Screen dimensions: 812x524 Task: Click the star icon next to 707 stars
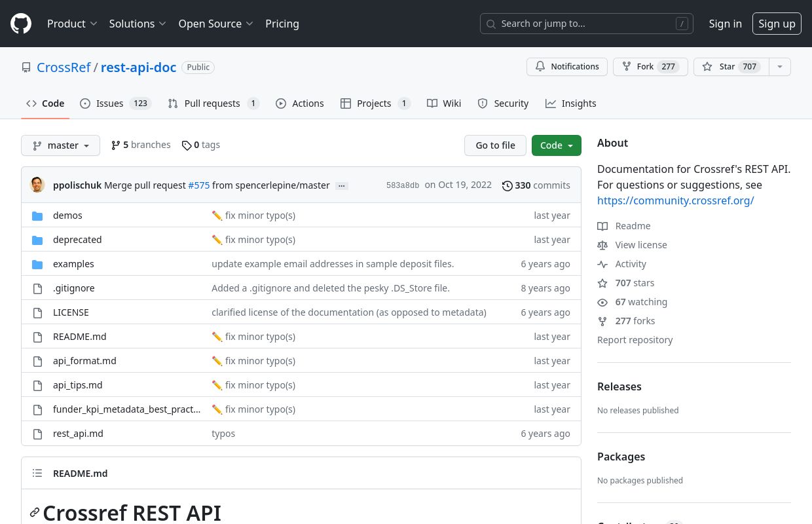click(x=602, y=283)
